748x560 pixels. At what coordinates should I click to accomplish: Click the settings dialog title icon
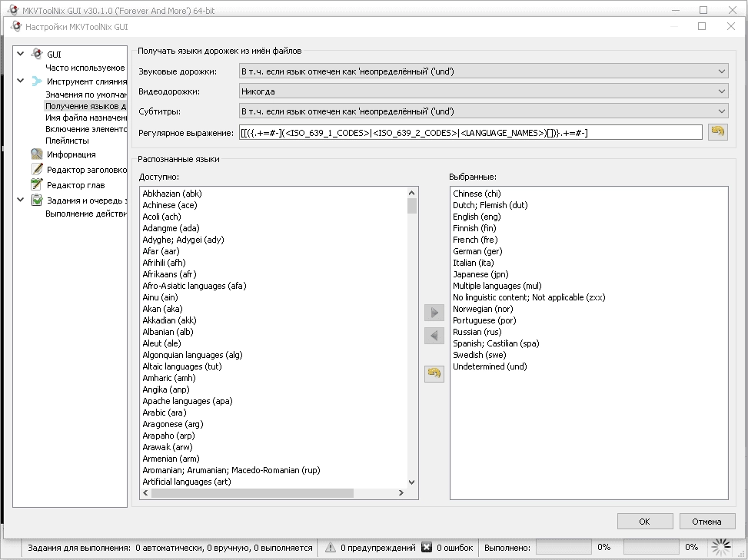click(16, 26)
